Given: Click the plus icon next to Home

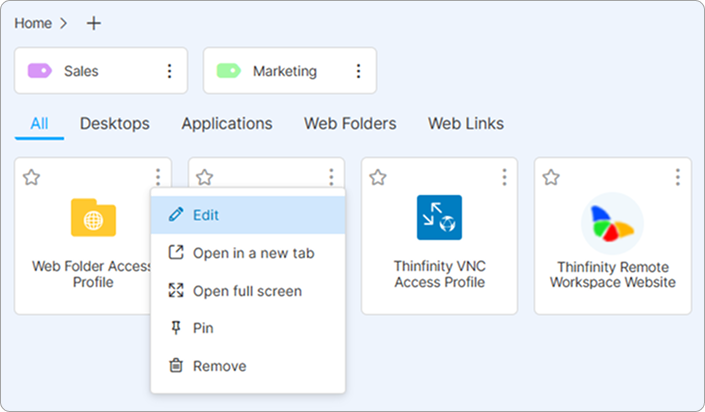Looking at the screenshot, I should [x=94, y=23].
